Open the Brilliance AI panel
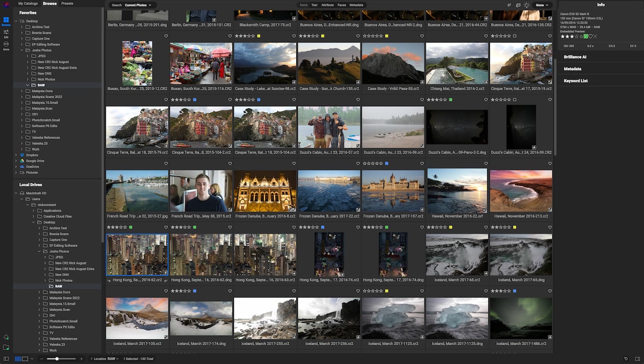 tap(574, 56)
